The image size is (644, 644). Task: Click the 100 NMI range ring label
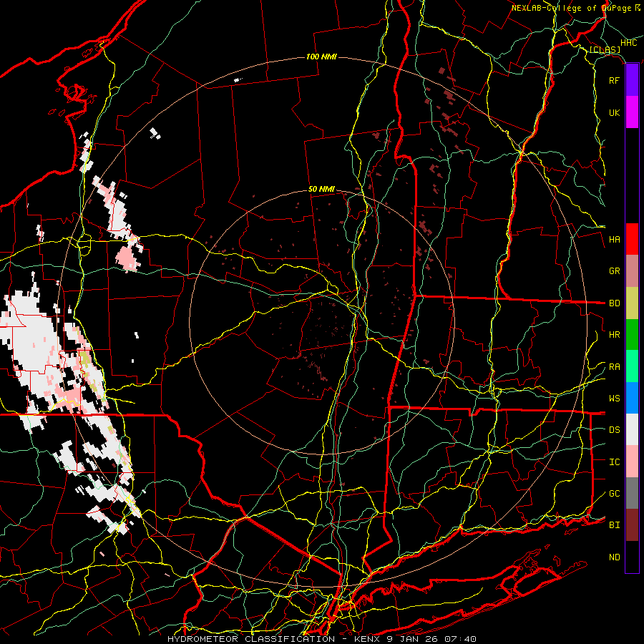point(321,57)
